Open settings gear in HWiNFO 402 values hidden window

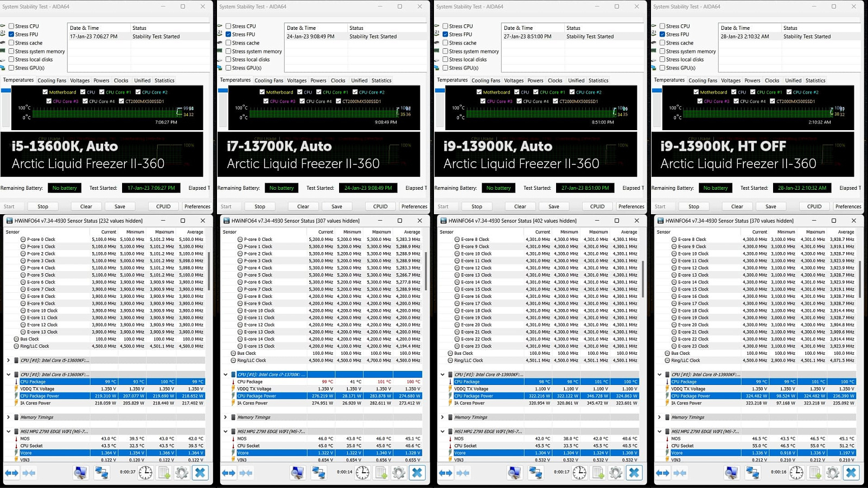[x=616, y=473]
